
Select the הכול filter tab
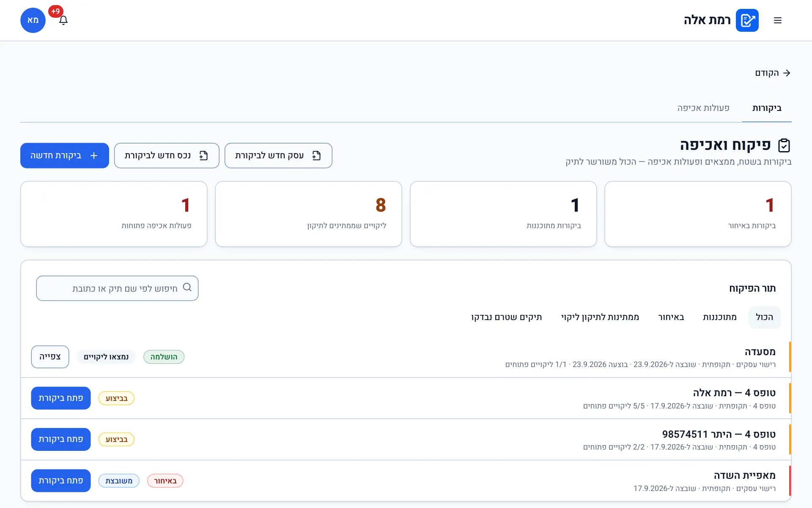coord(765,317)
